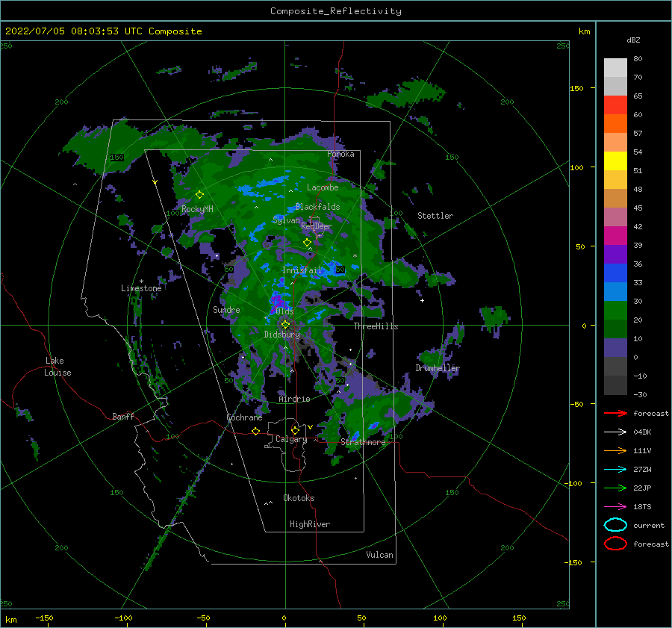672x628 pixels.
Task: Pick the magenta 39-42 dBZ color swatch
Action: tap(615, 236)
